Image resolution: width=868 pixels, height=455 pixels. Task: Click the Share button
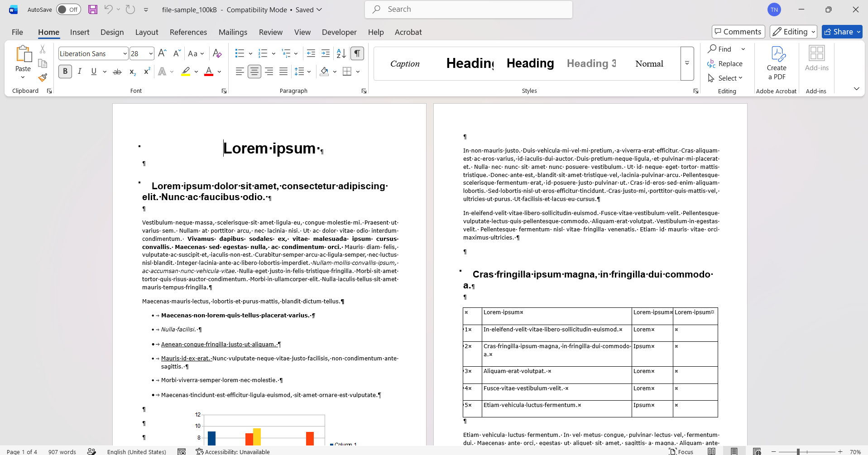coord(842,32)
